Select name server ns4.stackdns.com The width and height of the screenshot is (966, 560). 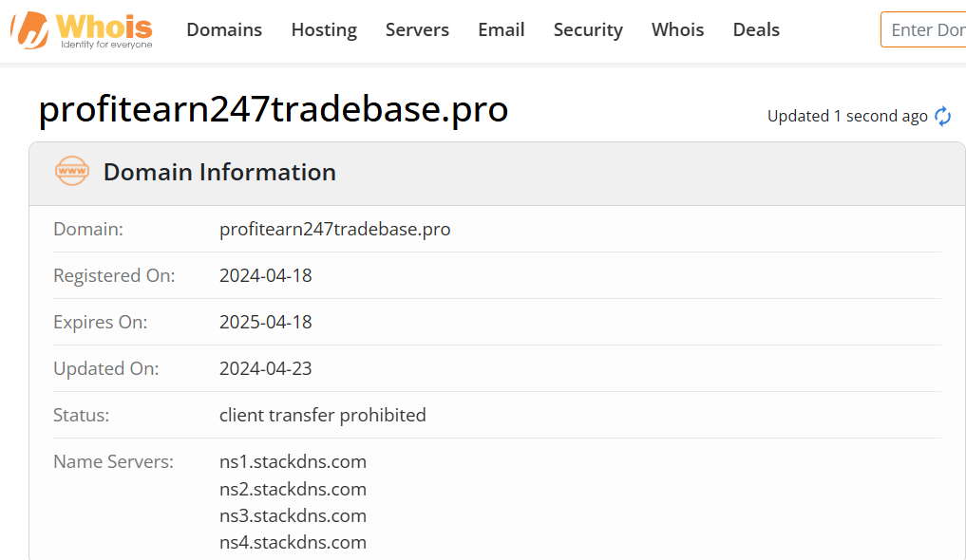tap(293, 542)
